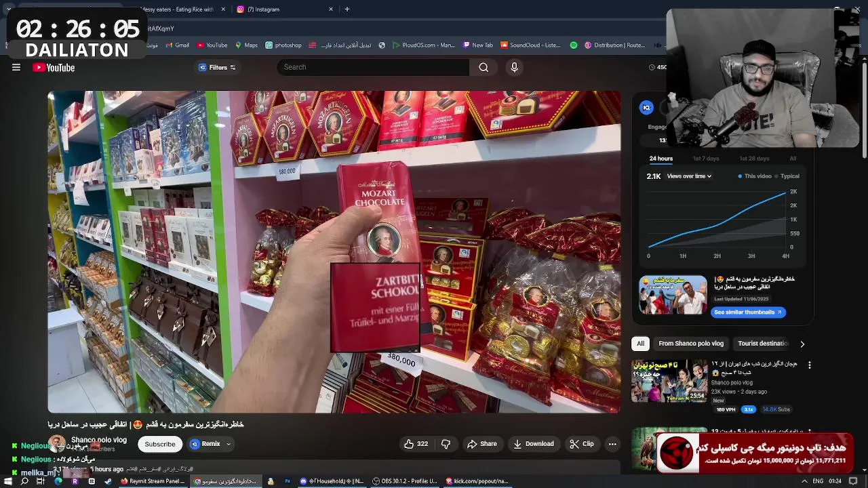The width and height of the screenshot is (868, 488).
Task: Open the Gmail bookmark
Action: coord(176,45)
